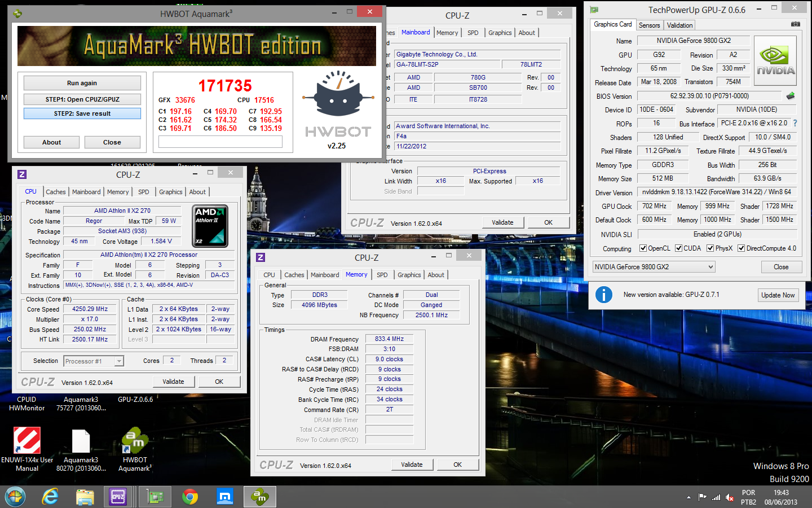Select Graphics tab in CPU-Z mainboard window
The height and width of the screenshot is (508, 812).
tap(500, 33)
